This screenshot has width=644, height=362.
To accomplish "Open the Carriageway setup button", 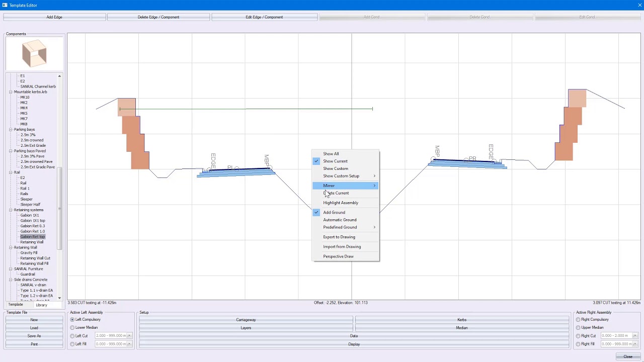I will 246,320.
